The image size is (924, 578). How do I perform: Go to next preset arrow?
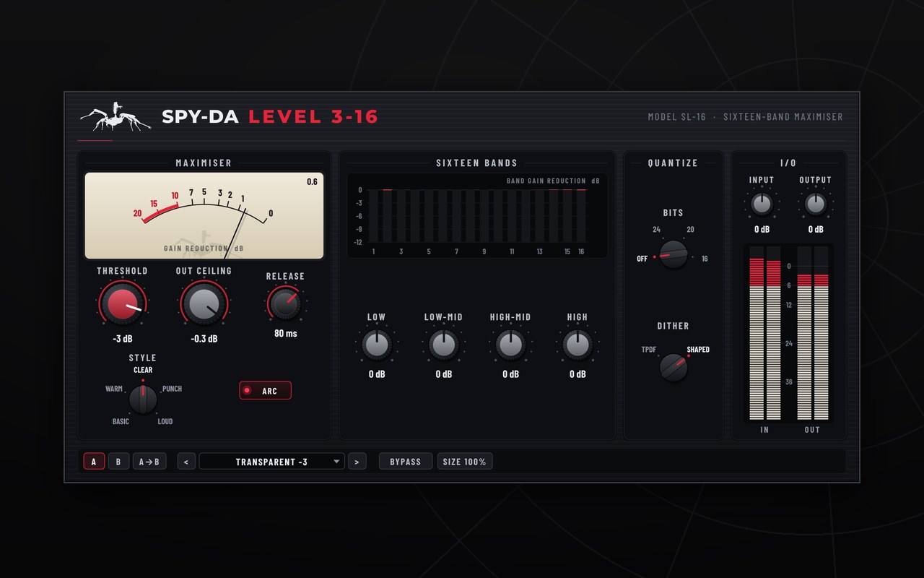coord(357,462)
